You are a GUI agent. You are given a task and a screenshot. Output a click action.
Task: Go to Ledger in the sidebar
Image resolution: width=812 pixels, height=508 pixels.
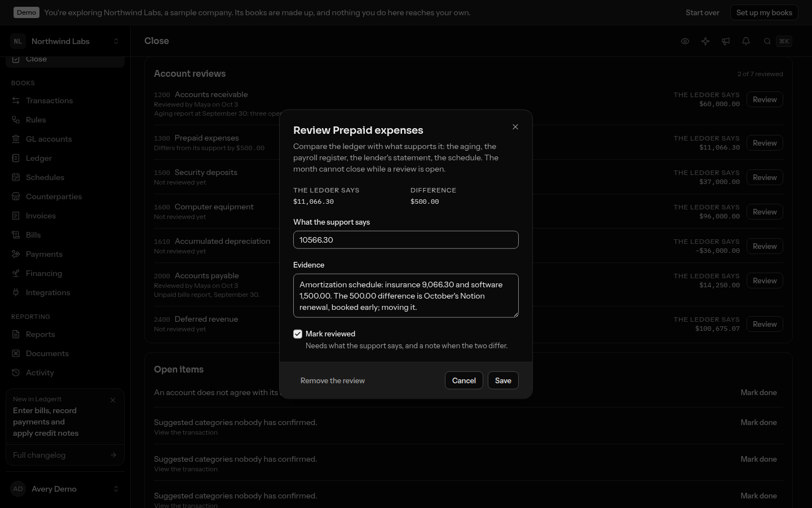(x=65, y=158)
